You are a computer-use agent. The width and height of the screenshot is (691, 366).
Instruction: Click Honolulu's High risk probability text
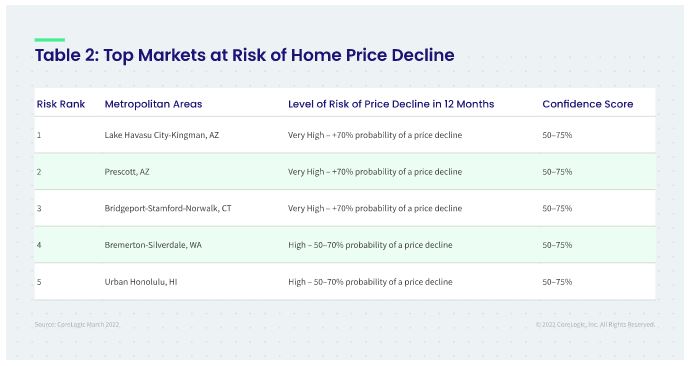point(370,282)
